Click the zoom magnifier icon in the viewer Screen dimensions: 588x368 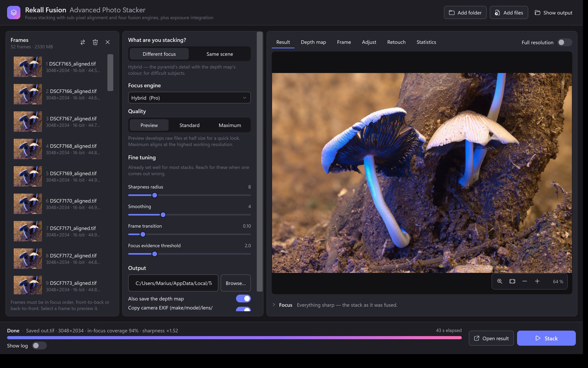click(500, 281)
